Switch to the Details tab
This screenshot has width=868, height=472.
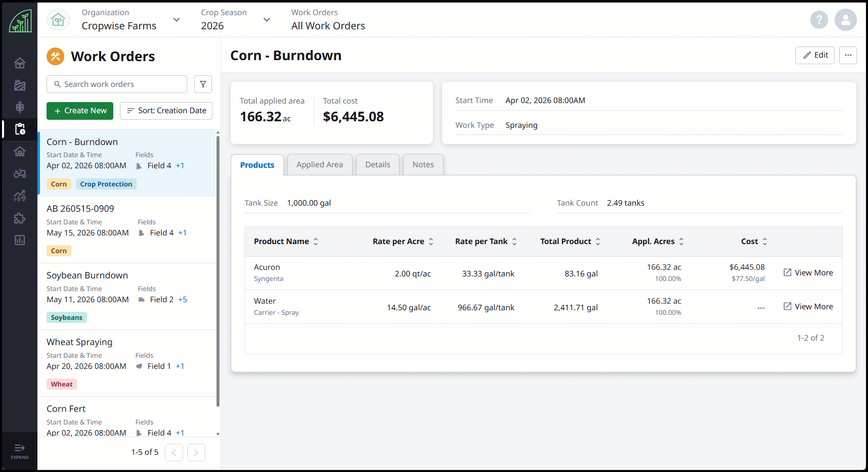tap(378, 165)
